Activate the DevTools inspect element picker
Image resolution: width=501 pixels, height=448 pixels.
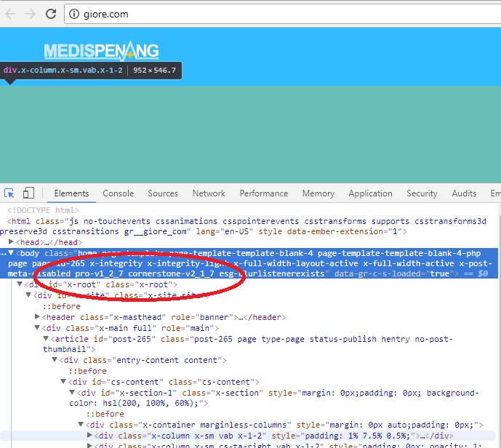(x=9, y=193)
